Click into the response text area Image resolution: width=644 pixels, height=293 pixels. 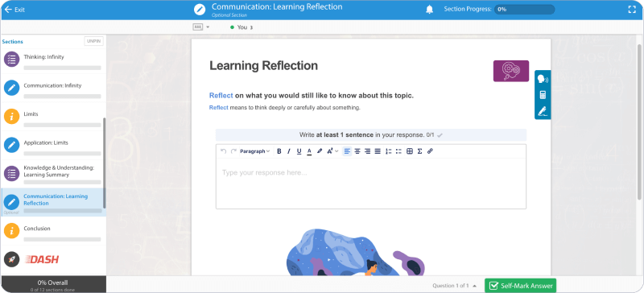(371, 184)
